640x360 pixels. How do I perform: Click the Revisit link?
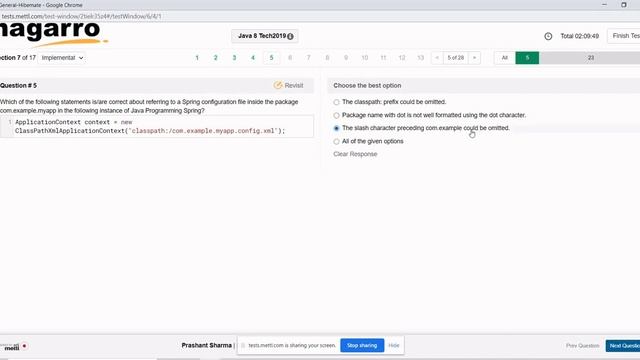294,85
